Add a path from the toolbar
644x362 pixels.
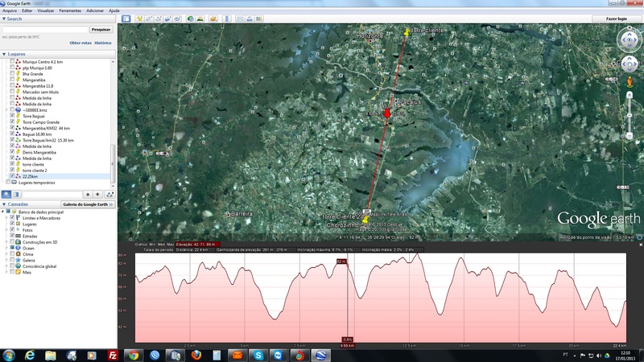point(158,19)
